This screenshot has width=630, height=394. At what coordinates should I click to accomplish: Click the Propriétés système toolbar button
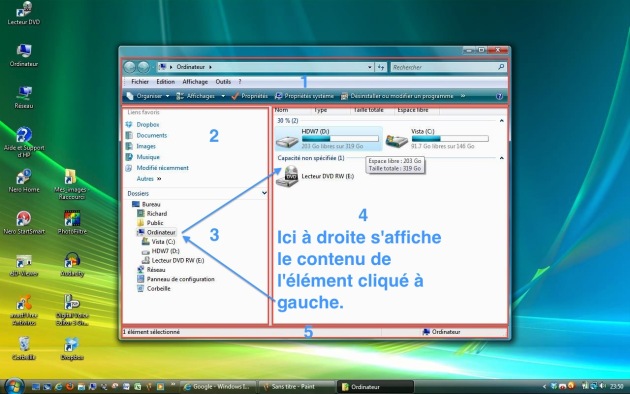click(304, 96)
